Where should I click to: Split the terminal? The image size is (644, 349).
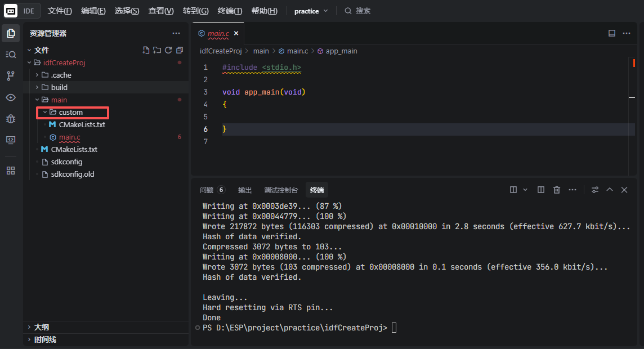541,190
